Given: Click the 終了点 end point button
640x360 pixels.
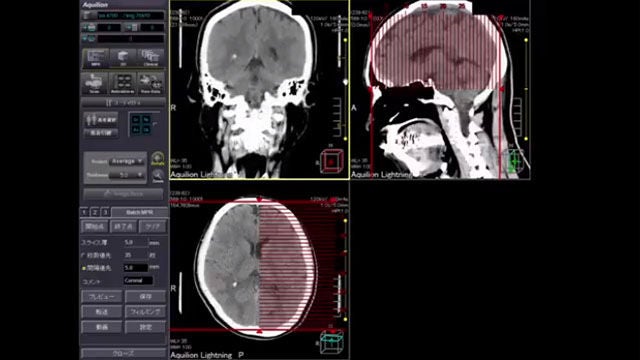Looking at the screenshot, I should point(123,227).
